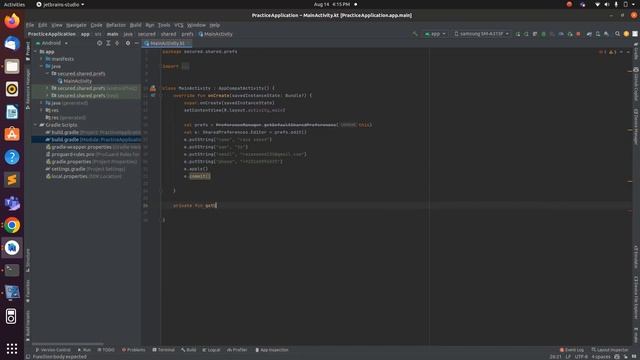Open the samsung device selector dropdown
Image resolution: width=640 pixels, height=360 pixels.
pos(482,34)
